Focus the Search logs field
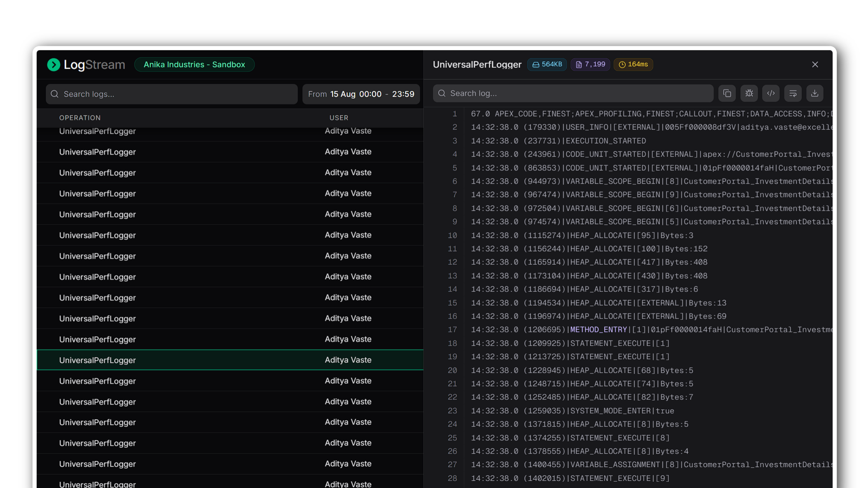The image size is (868, 488). click(172, 94)
